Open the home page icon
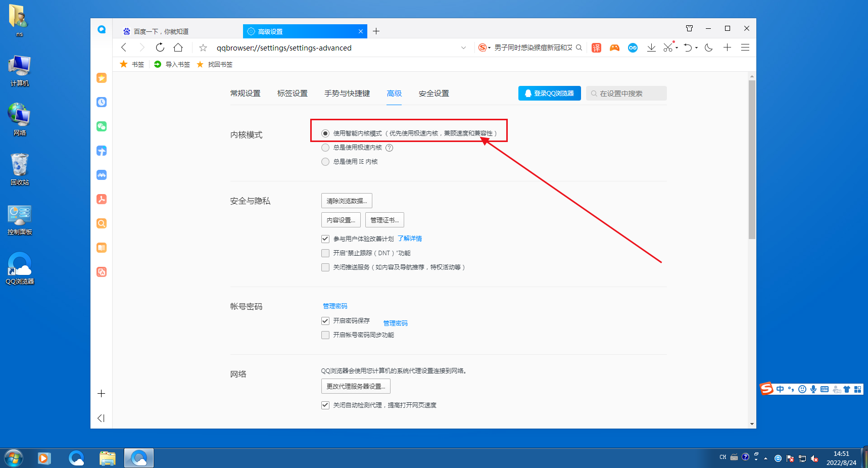Viewport: 868px width, 468px height. 178,48
